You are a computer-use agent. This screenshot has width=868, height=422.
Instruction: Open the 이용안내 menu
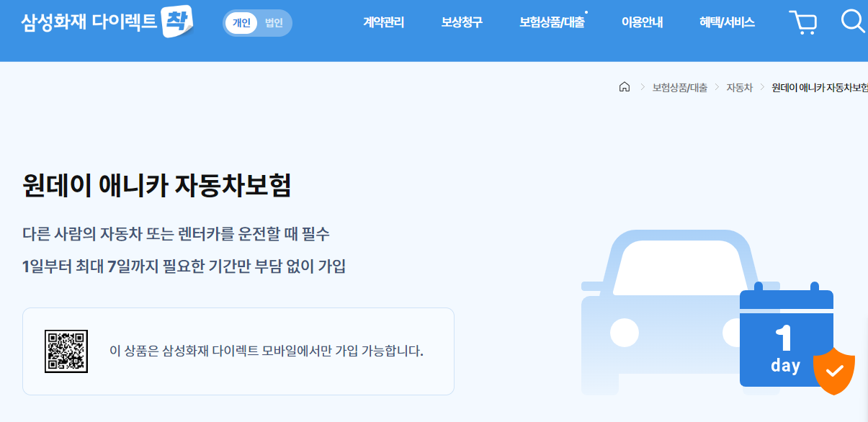(642, 23)
